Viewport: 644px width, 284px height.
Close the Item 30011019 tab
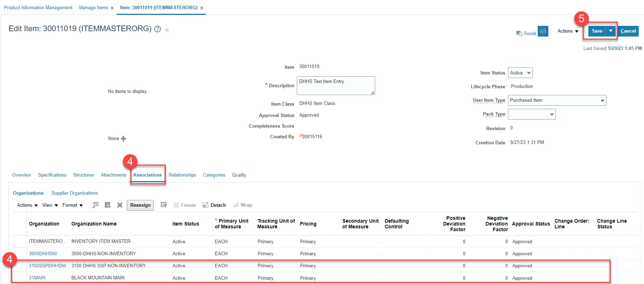tap(202, 8)
